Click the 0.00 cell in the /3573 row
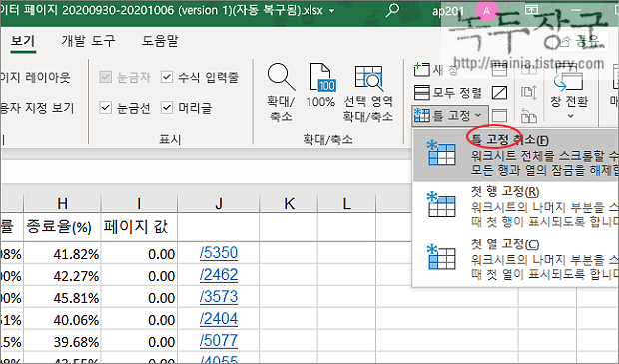 tap(139, 297)
